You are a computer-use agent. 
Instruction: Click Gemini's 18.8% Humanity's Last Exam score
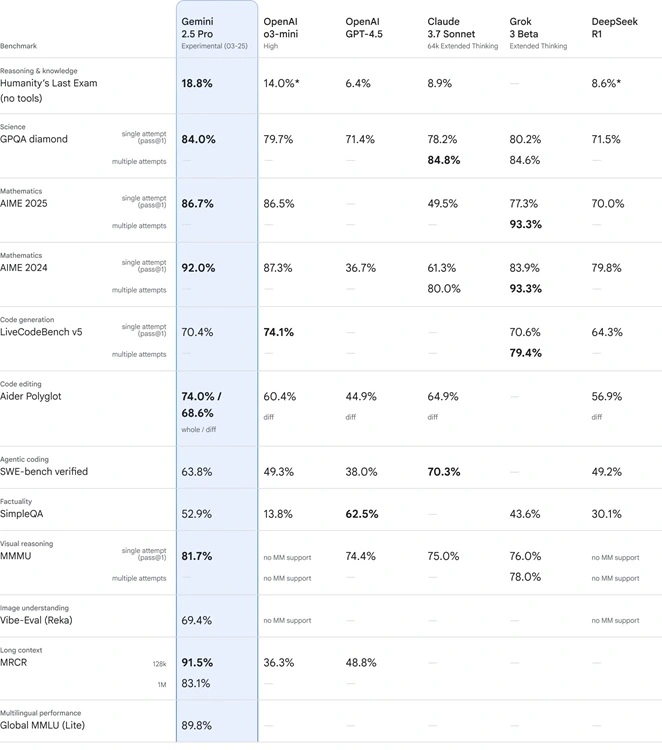click(x=197, y=83)
